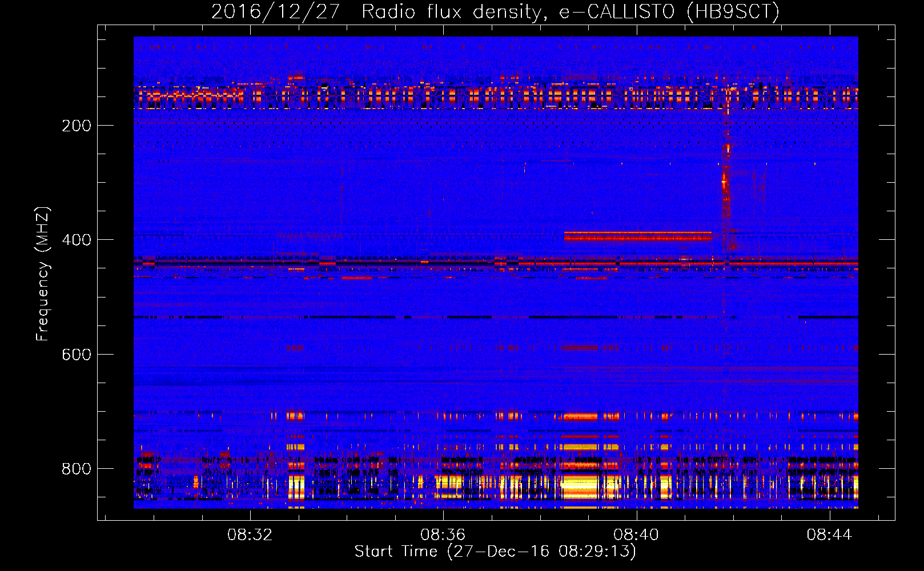
Task: Click the 400 frequency tick label
Action: pyautogui.click(x=77, y=240)
